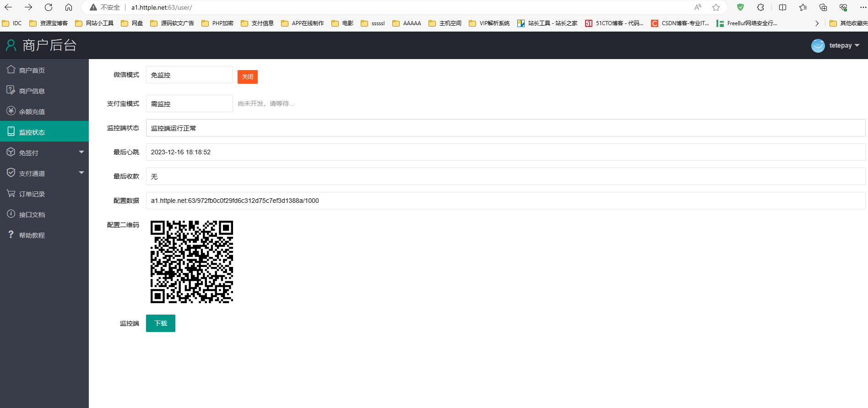
Task: Open the 支付信息 bookmarks folder
Action: pyautogui.click(x=257, y=23)
